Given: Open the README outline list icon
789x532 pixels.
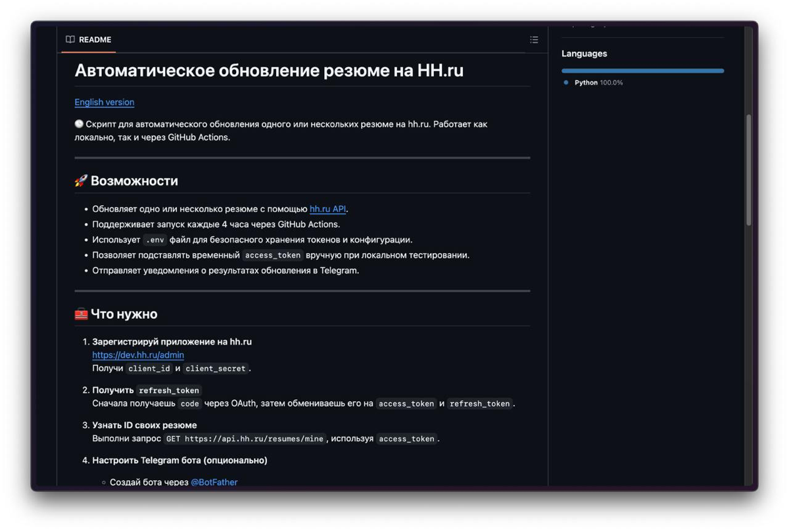Looking at the screenshot, I should [534, 40].
